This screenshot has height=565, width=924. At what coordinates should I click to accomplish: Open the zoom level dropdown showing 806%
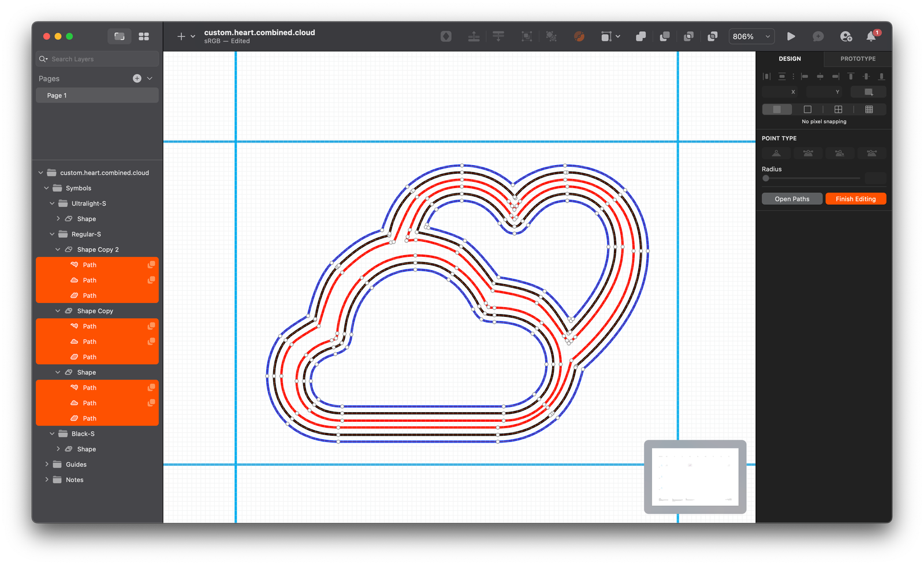(751, 36)
